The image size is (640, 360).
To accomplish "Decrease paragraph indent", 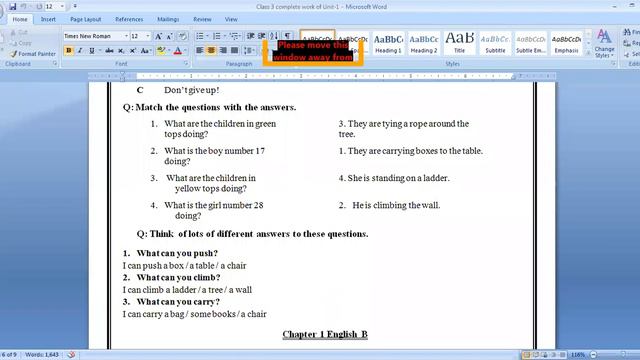I will [x=251, y=36].
